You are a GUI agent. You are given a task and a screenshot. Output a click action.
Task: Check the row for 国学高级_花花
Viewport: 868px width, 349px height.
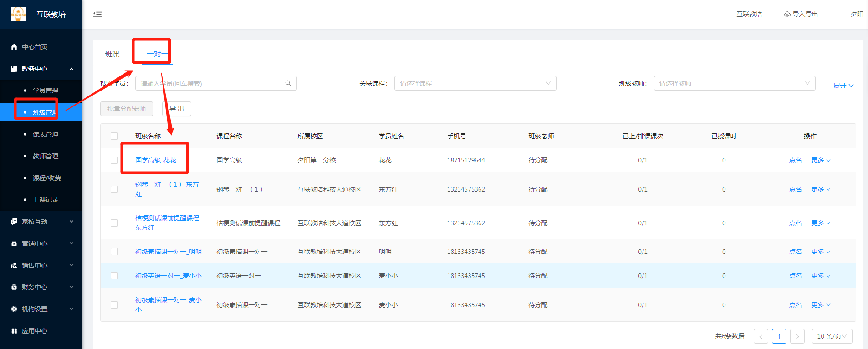(114, 160)
